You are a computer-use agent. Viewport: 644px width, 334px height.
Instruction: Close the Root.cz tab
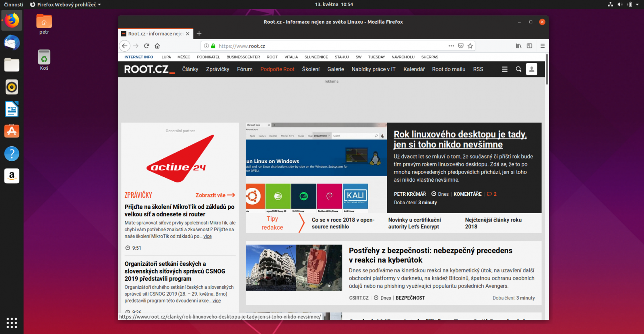[188, 34]
